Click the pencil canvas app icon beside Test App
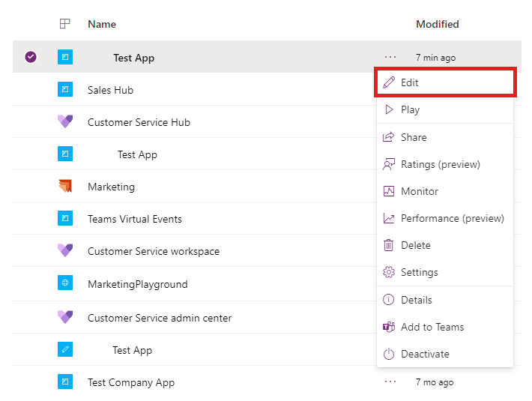This screenshot has height=401, width=532. point(65,349)
